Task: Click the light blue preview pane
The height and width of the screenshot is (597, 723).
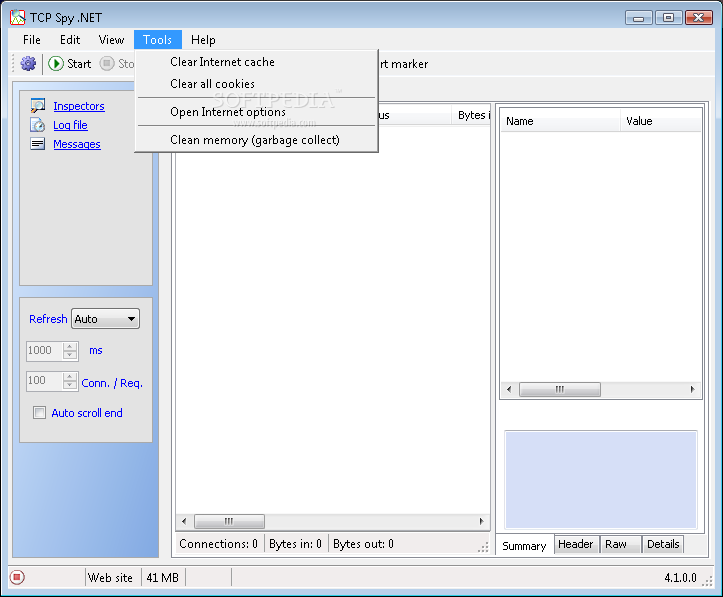Action: tap(601, 479)
